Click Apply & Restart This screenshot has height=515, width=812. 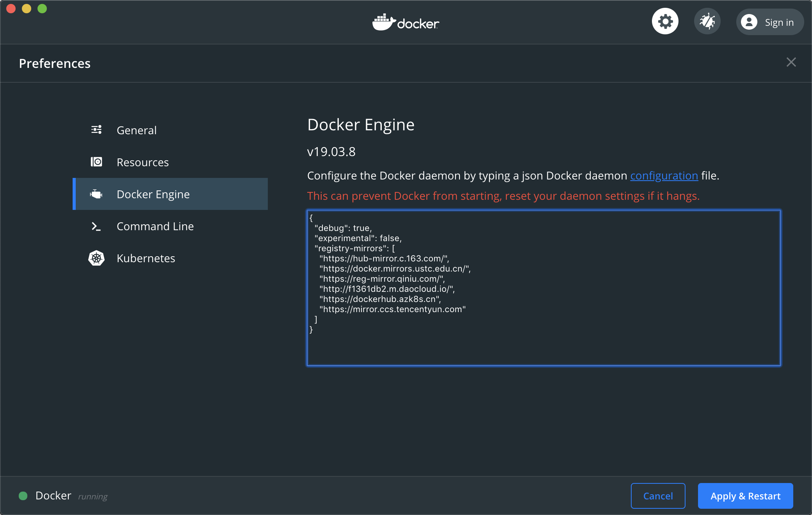pyautogui.click(x=745, y=496)
